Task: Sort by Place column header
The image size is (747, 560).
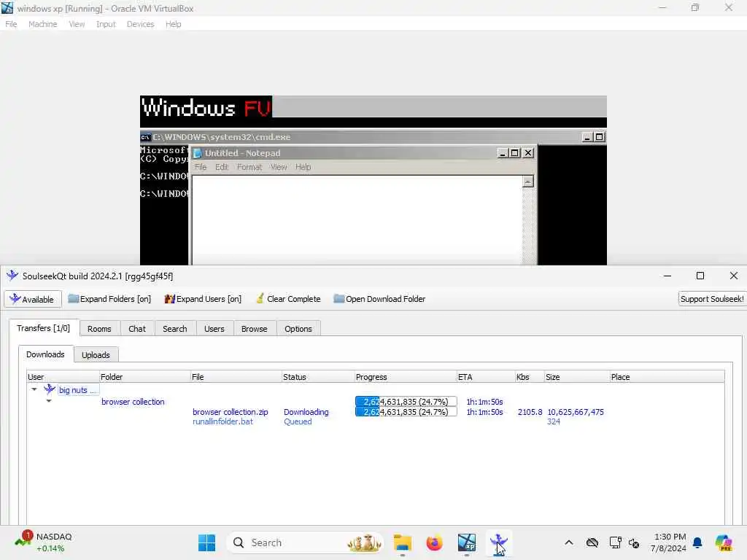Action: [667, 377]
